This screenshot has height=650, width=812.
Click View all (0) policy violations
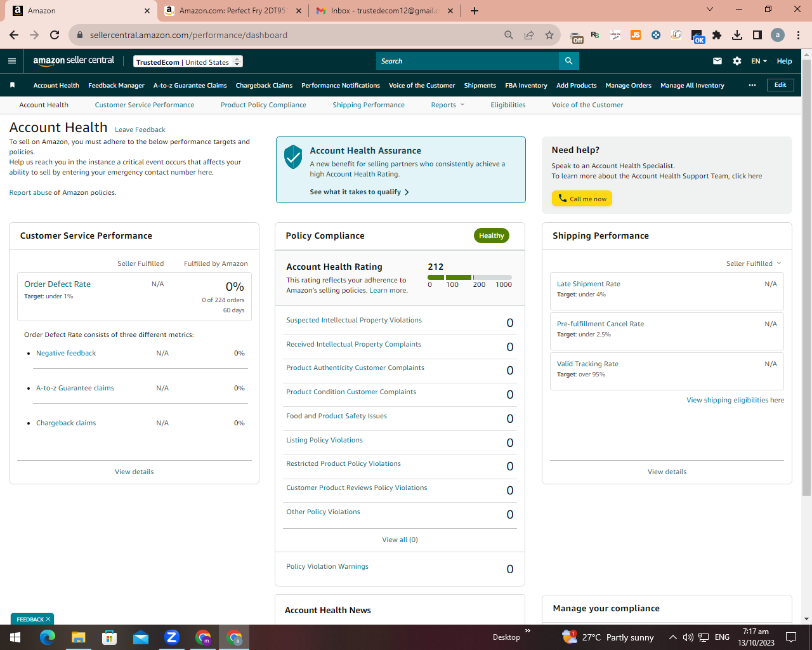400,540
